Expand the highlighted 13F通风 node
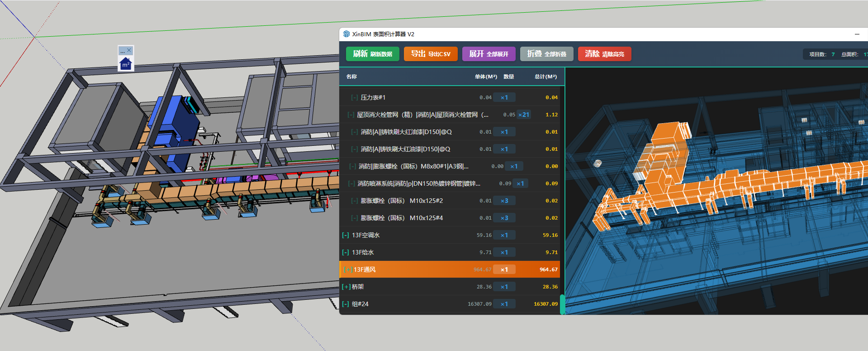 point(347,269)
